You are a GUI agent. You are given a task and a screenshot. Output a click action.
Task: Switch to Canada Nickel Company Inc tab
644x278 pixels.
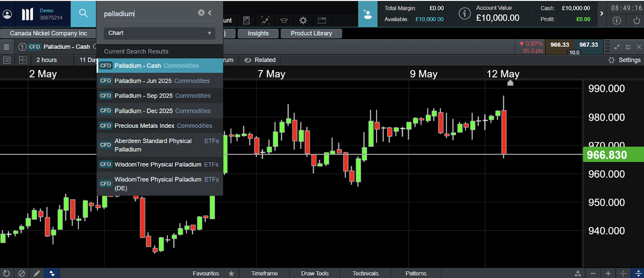pos(48,33)
